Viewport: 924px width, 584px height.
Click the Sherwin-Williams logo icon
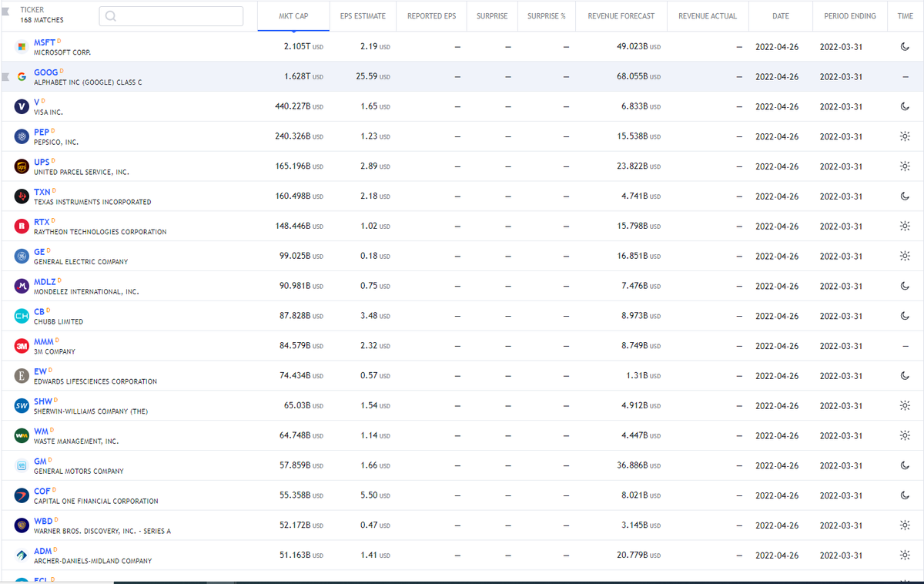tap(22, 406)
